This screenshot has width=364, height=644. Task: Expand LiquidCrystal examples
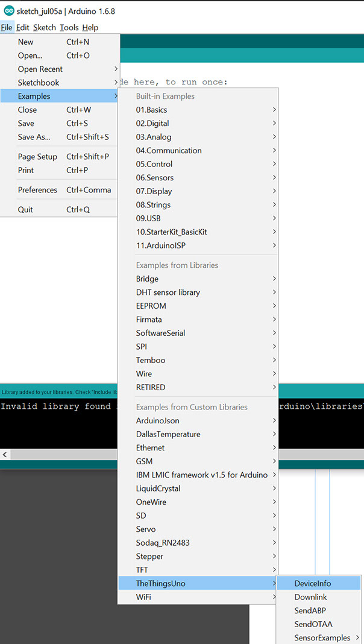[x=198, y=488]
